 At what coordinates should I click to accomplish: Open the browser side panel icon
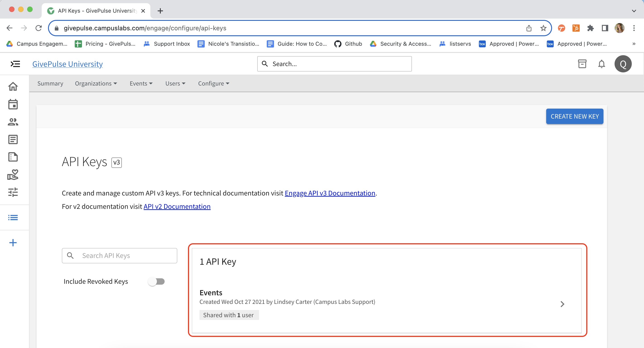pos(605,28)
